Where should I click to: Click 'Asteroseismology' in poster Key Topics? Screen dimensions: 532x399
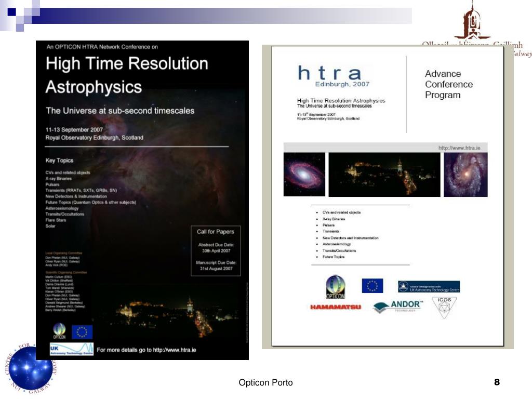coord(62,208)
